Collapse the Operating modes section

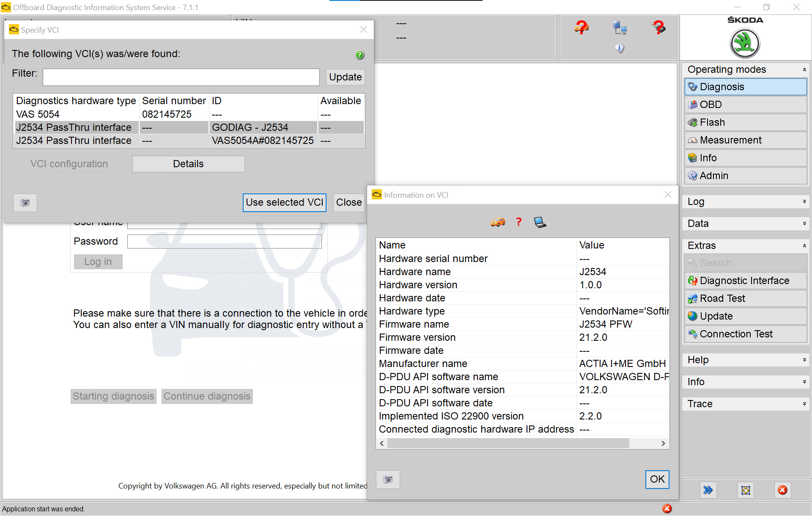(x=746, y=69)
